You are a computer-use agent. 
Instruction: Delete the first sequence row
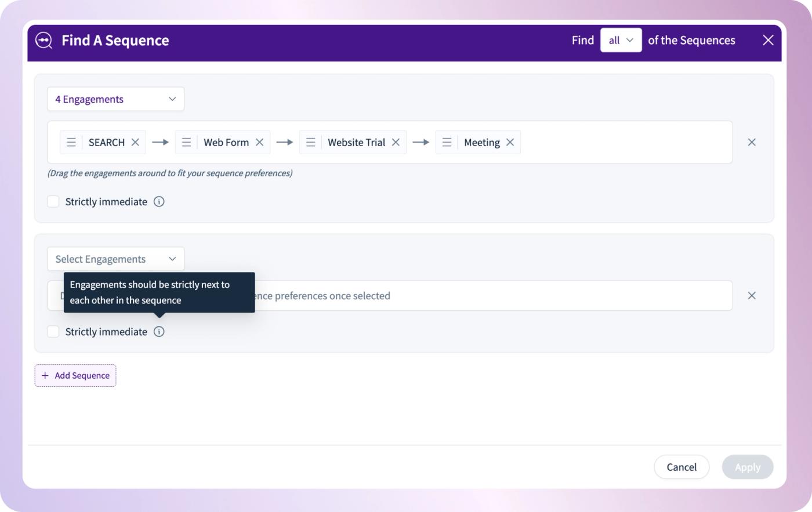[x=752, y=142]
